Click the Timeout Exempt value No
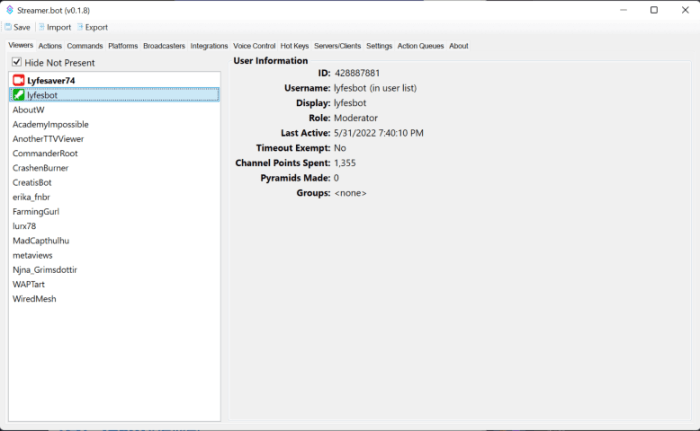The height and width of the screenshot is (431, 700). coord(340,148)
